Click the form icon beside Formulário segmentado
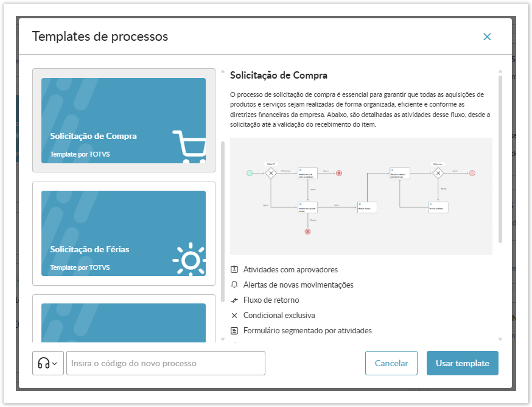Image resolution: width=532 pixels, height=407 pixels. pos(234,331)
